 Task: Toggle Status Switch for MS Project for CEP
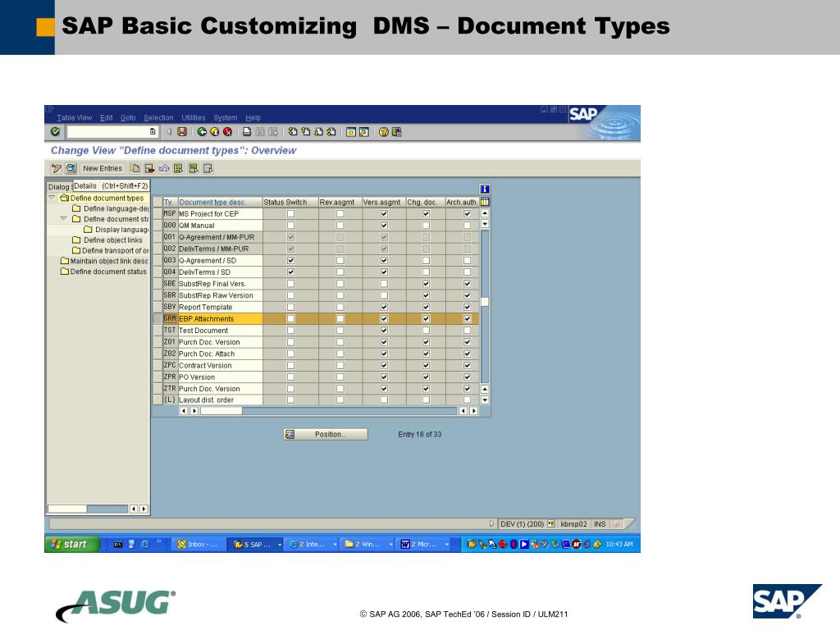pos(290,214)
